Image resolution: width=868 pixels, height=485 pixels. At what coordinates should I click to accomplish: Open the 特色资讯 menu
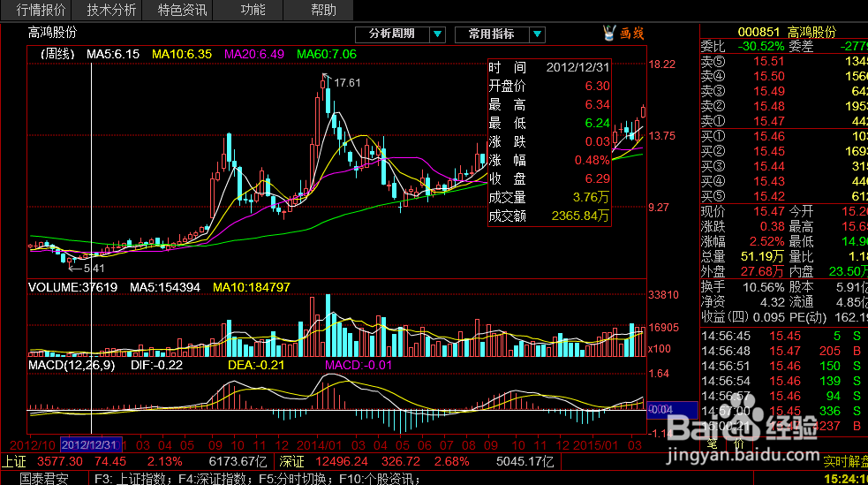coord(182,10)
